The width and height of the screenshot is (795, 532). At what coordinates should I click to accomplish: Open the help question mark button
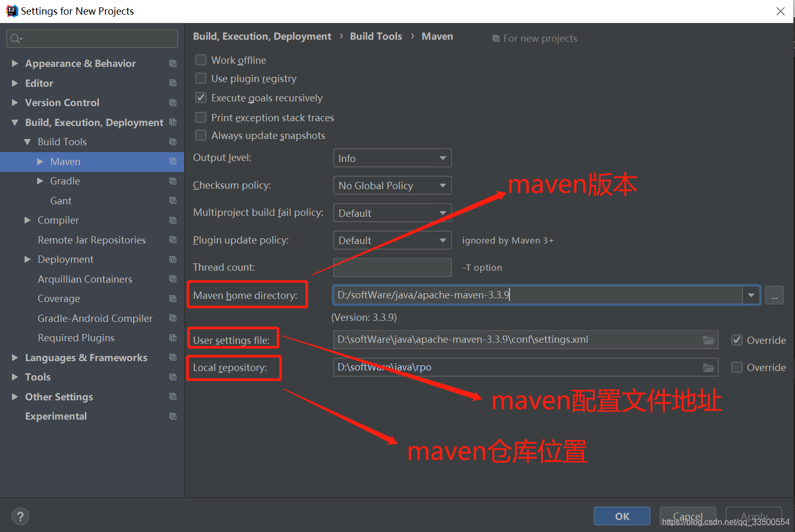point(20,517)
